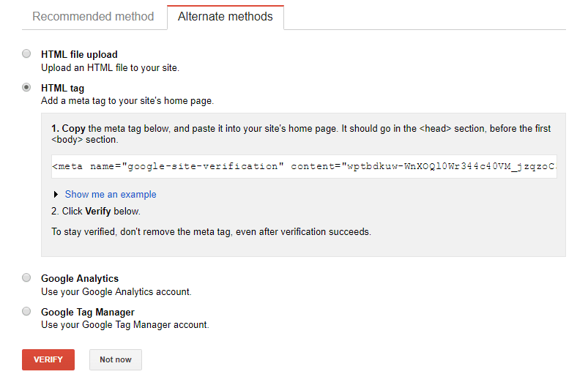
Task: Select the Alternate methods tab
Action: pyautogui.click(x=225, y=16)
